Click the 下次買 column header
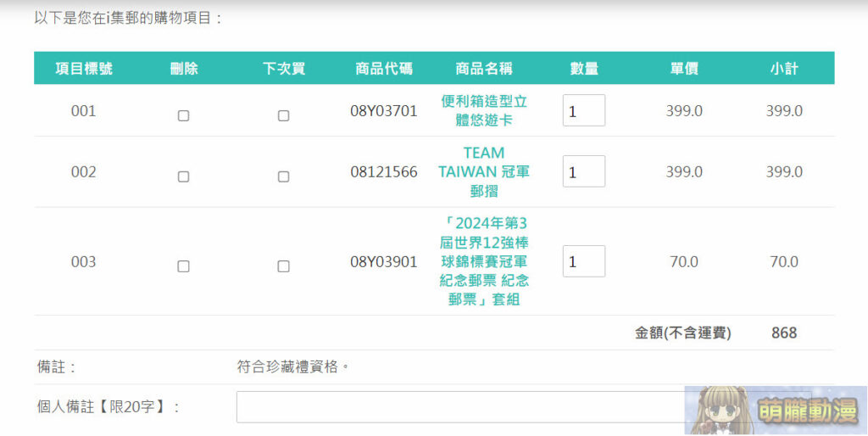Image resolution: width=868 pixels, height=436 pixels. tap(284, 69)
